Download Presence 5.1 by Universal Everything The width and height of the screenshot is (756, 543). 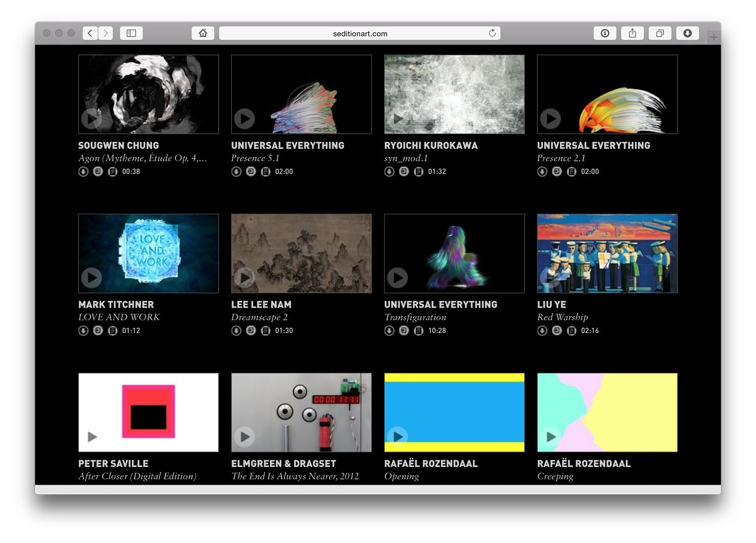pyautogui.click(x=236, y=172)
